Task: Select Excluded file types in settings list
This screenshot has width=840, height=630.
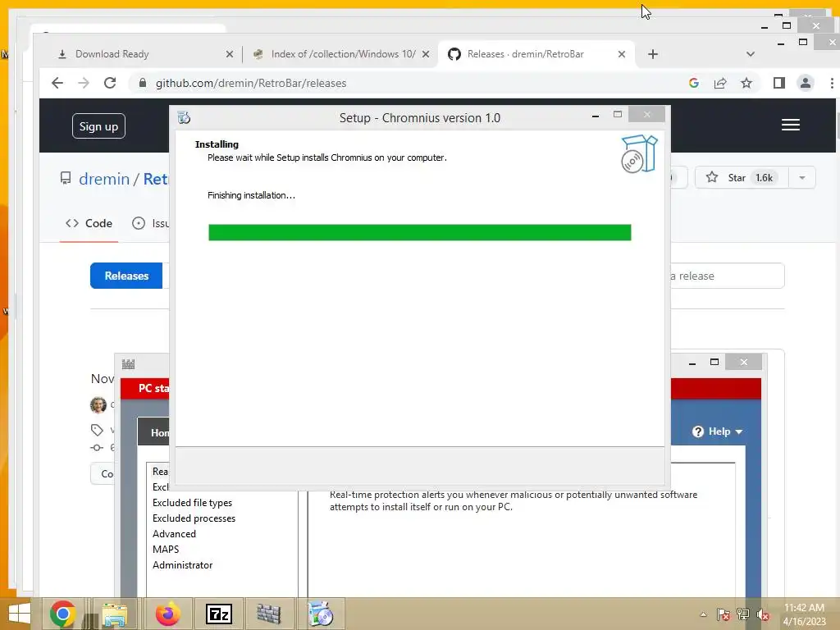Action: [x=192, y=503]
